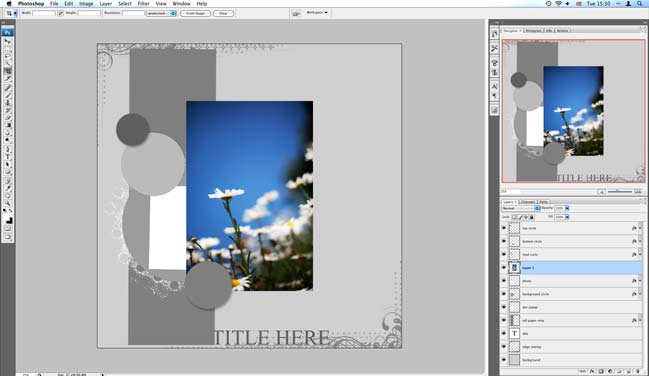Click the Clear button in options bar
The height and width of the screenshot is (376, 649).
(223, 13)
